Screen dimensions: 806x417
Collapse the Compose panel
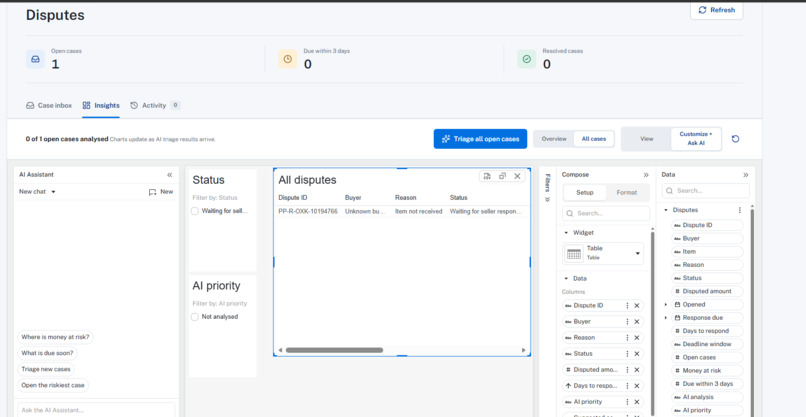(x=646, y=175)
